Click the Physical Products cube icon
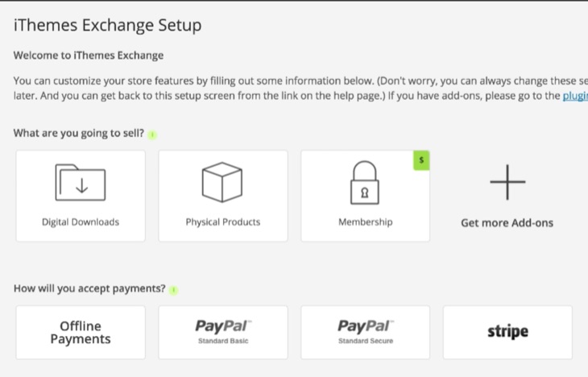588x377 pixels. pyautogui.click(x=222, y=182)
